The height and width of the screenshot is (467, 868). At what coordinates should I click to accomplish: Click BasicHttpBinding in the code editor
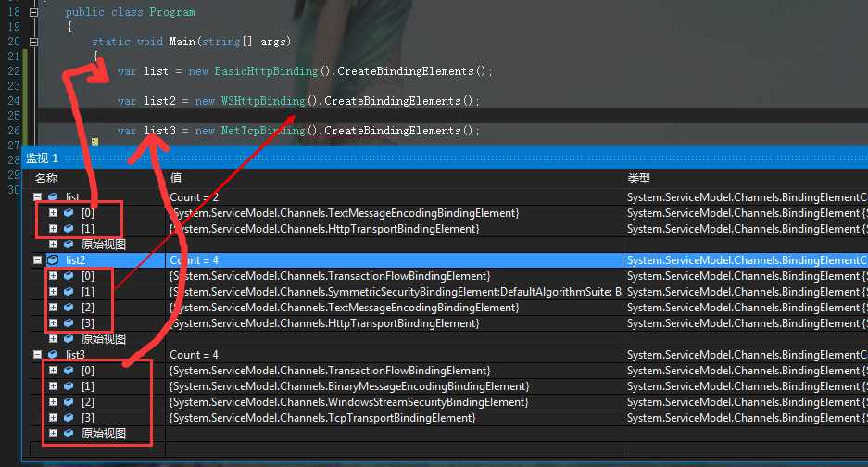coord(266,71)
